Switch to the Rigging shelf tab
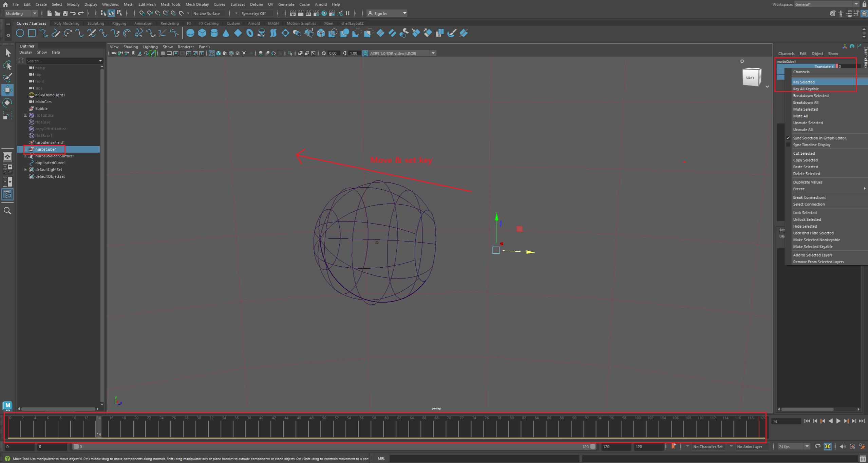This screenshot has height=463, width=868. pyautogui.click(x=119, y=23)
